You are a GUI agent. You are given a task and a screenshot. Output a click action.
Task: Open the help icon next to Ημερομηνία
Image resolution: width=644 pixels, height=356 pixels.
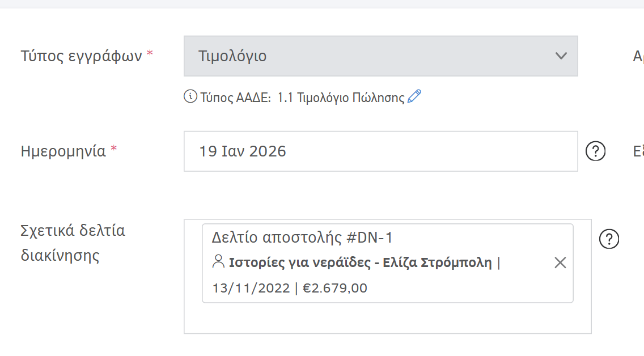(x=595, y=150)
